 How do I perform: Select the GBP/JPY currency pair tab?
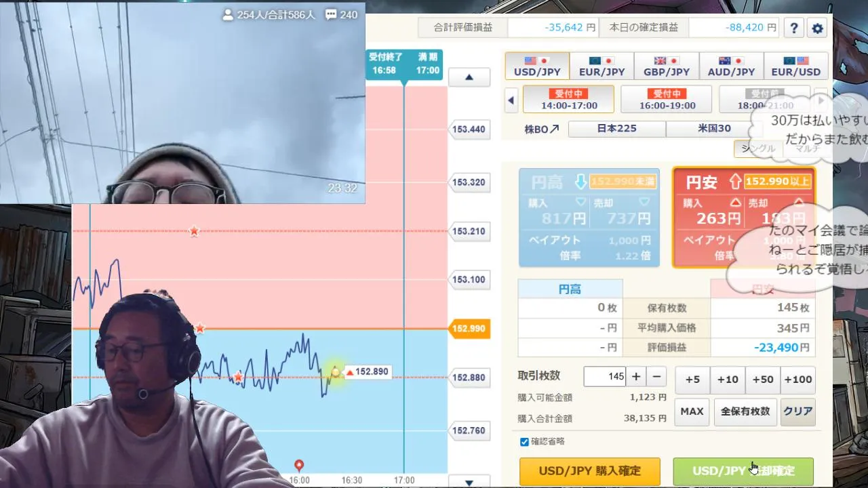(667, 66)
